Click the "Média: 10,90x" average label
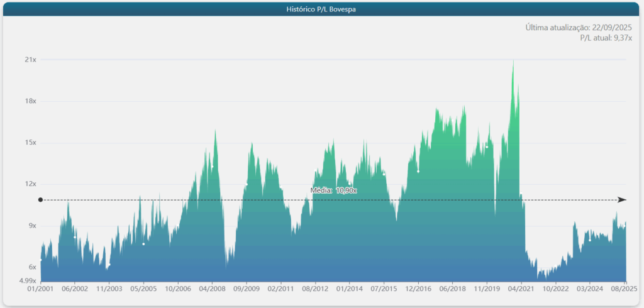 click(x=334, y=190)
